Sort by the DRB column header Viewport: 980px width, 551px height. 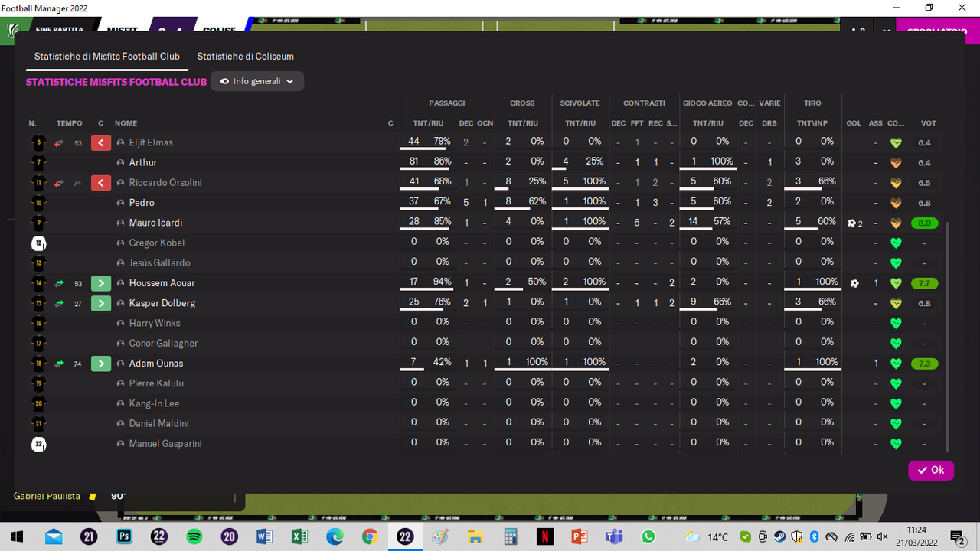(769, 123)
